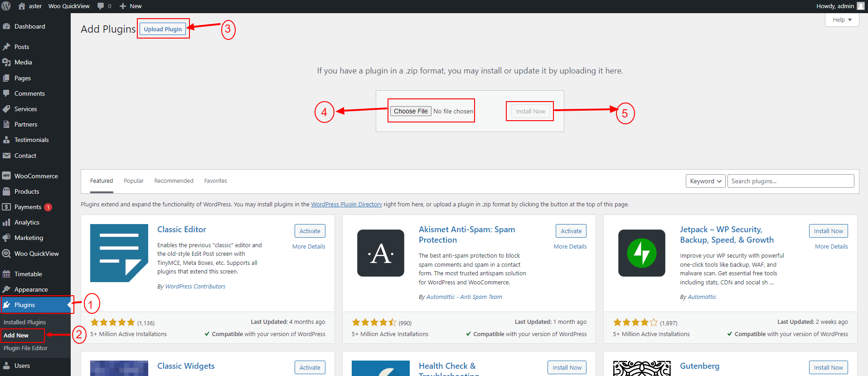Open Jetpack plugin title link
The image size is (868, 376).
[727, 234]
